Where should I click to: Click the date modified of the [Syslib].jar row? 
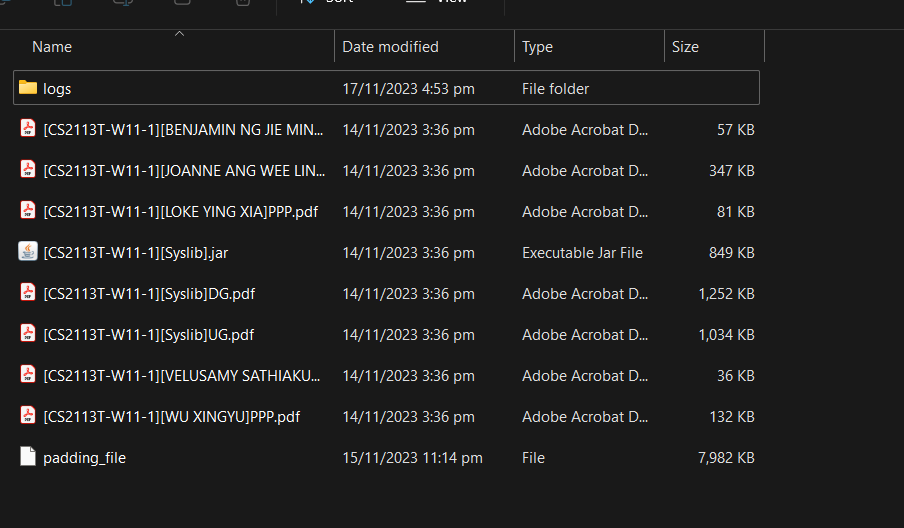[408, 252]
